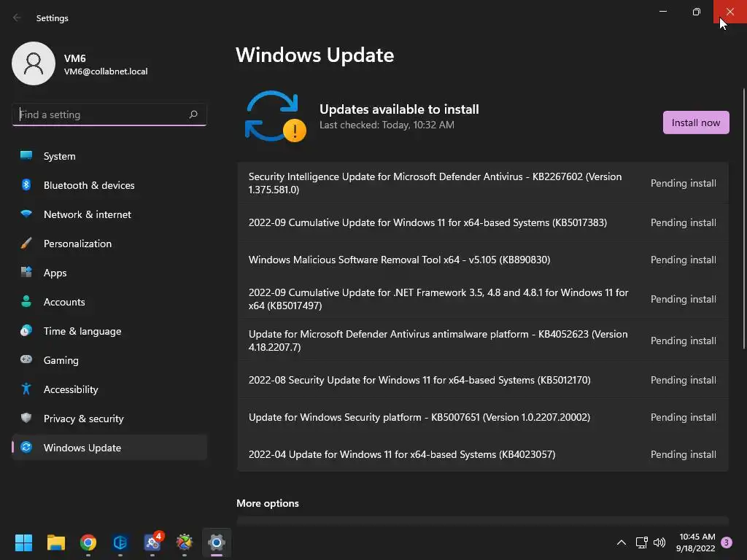Open File Explorer from the taskbar

(55, 542)
